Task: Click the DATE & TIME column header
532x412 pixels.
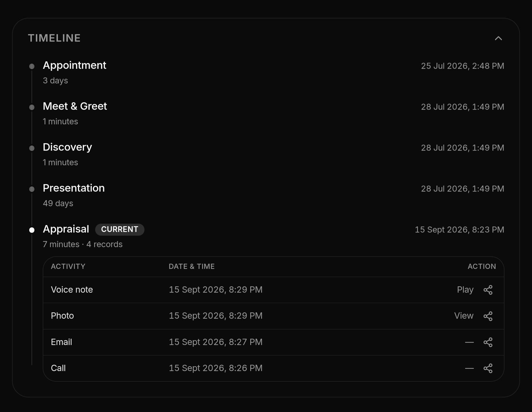Action: point(191,266)
